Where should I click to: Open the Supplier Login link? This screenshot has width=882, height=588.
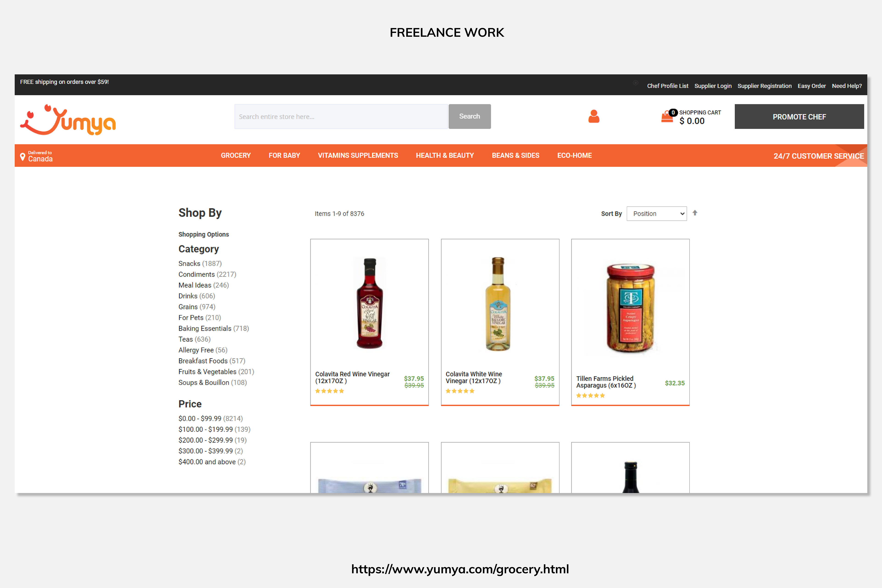(712, 86)
